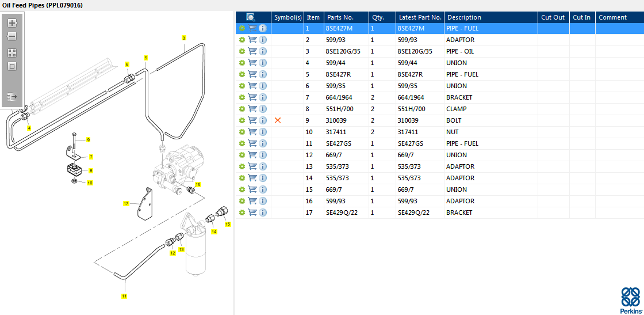
Task: Click callout 10 nut label
Action: pyautogui.click(x=90, y=183)
